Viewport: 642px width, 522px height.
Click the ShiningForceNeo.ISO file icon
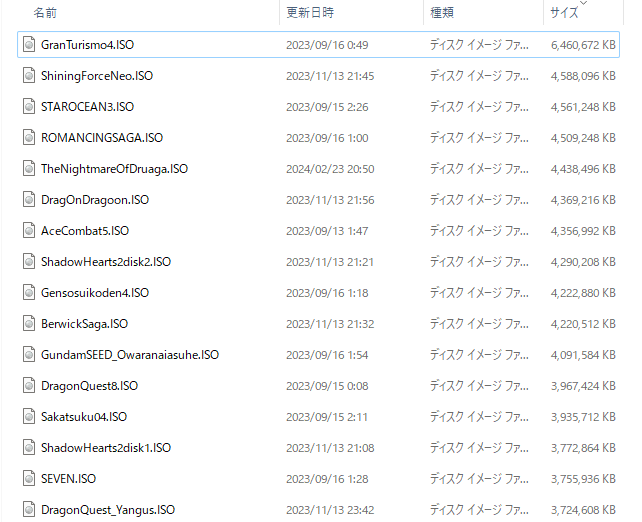pyautogui.click(x=31, y=76)
